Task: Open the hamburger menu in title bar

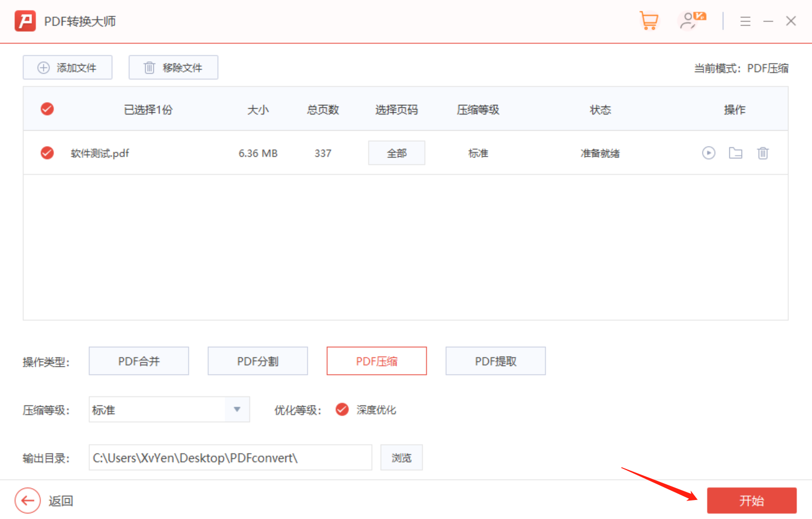Action: point(745,21)
